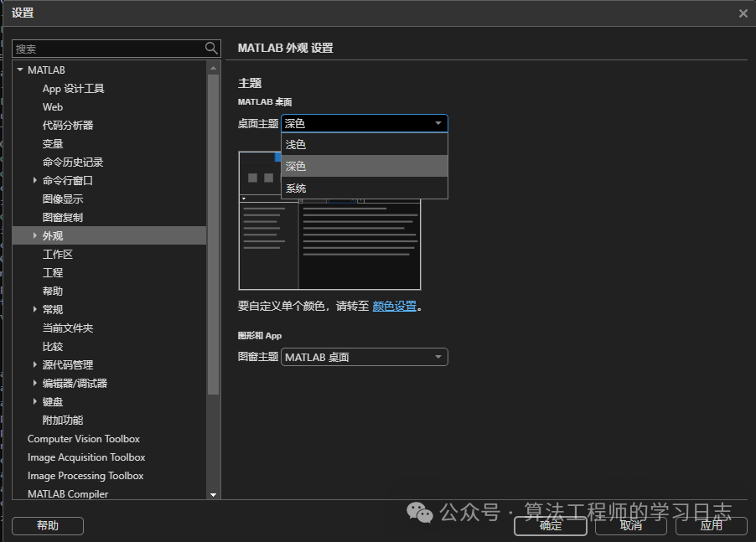This screenshot has height=542, width=756.
Task: Click the search magnifier icon
Action: click(x=211, y=49)
